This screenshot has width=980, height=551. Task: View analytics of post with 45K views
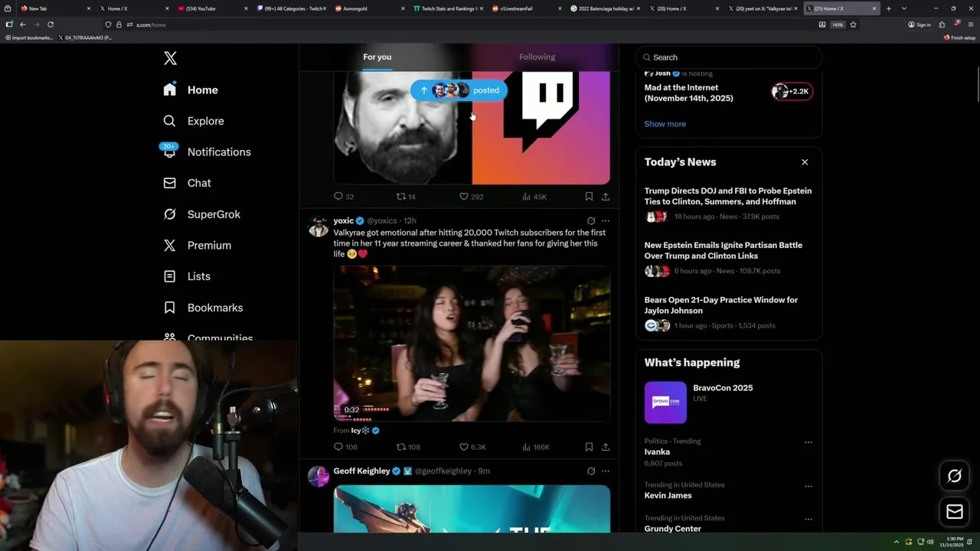pyautogui.click(x=534, y=197)
